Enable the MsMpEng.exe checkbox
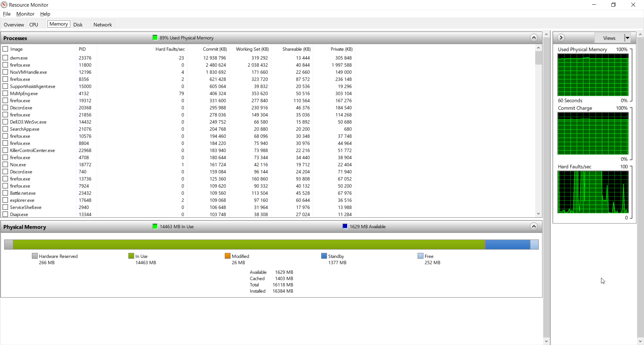The image size is (644, 345). tap(5, 93)
